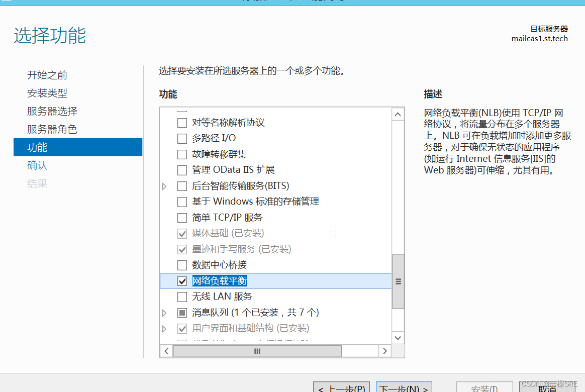This screenshot has height=392, width=585.
Task: Click the scroll-down arrow of the feature list
Action: [x=398, y=338]
